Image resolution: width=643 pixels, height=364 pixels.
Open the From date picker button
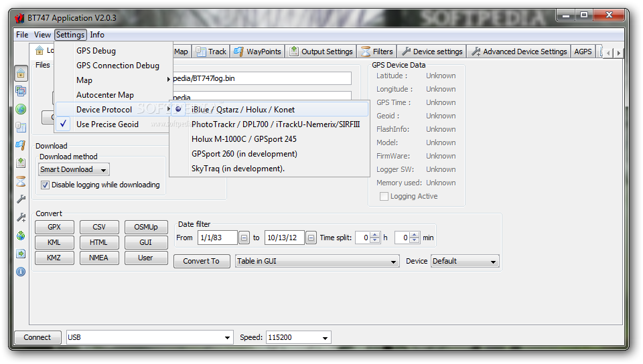[244, 238]
